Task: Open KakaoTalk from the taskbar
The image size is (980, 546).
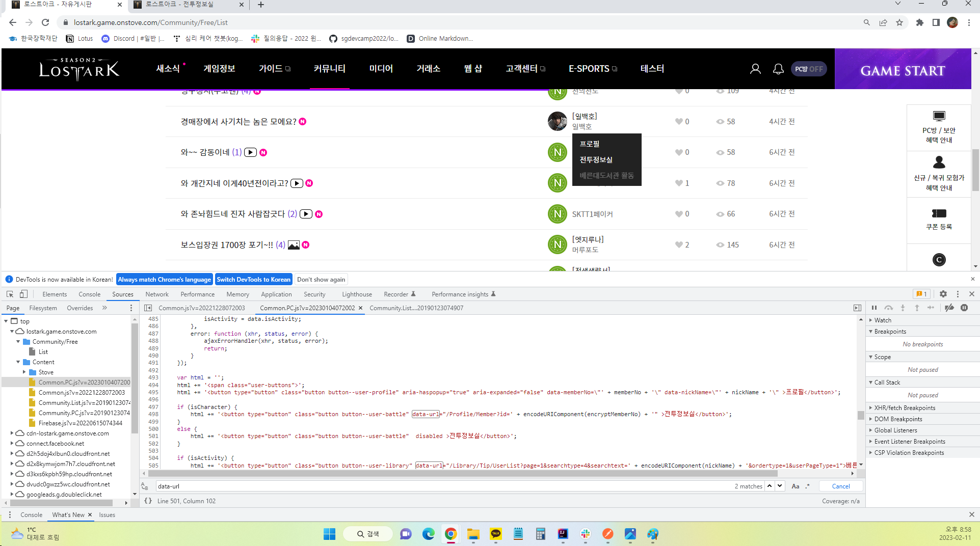Action: coord(496,534)
